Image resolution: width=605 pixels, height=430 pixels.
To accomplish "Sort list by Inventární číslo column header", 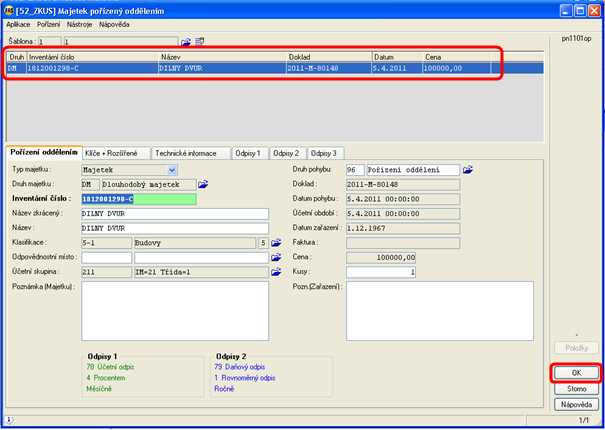I will (x=92, y=57).
